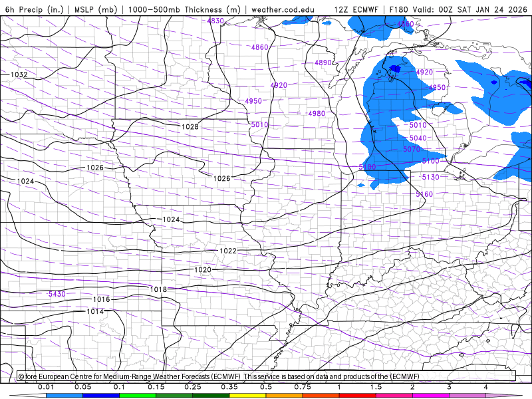Click the 5160 thickness label
This screenshot has height=399, width=532.
[x=424, y=194]
